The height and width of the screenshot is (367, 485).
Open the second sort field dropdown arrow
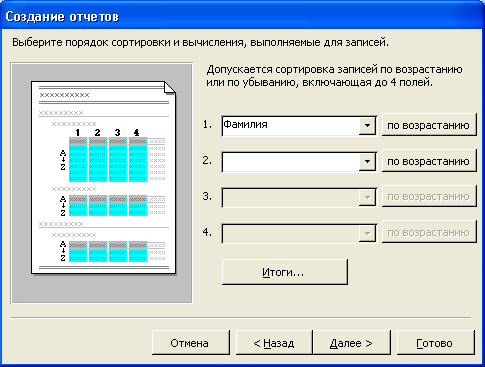click(x=367, y=162)
